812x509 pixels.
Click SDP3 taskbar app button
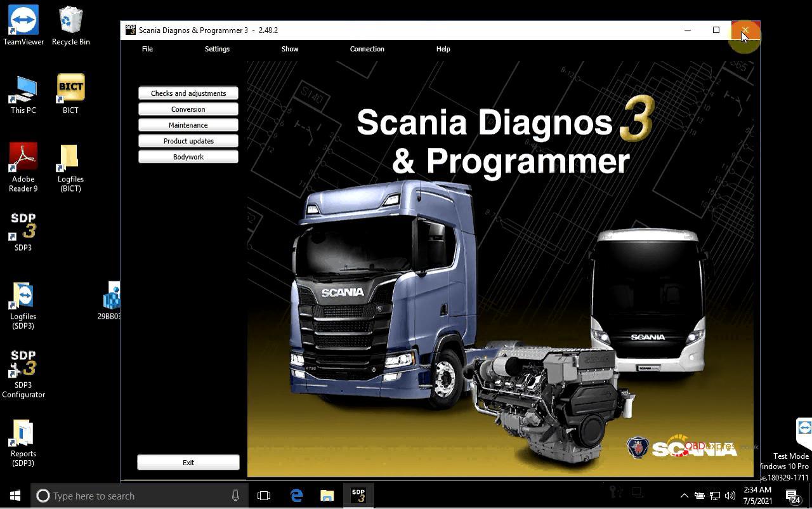tap(358, 496)
